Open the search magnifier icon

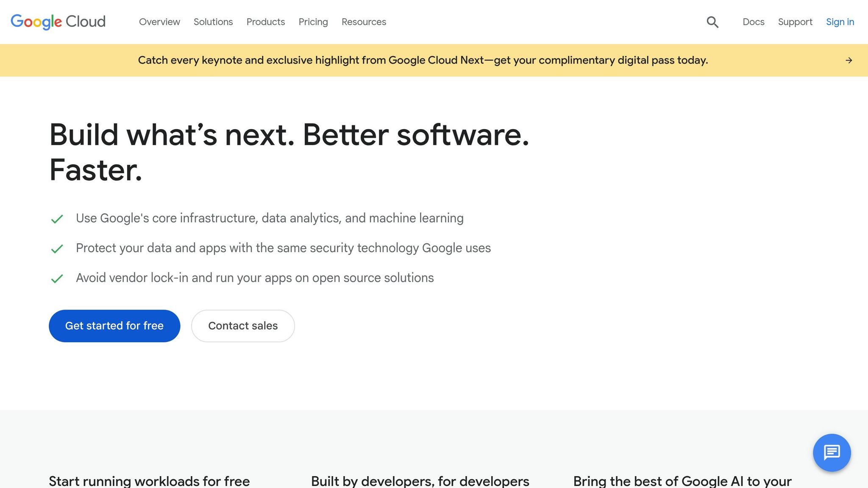712,22
